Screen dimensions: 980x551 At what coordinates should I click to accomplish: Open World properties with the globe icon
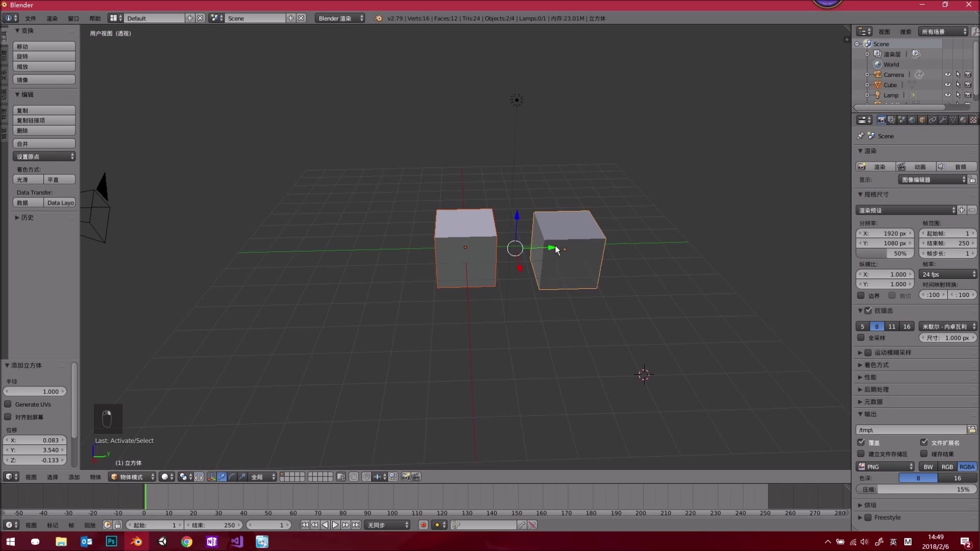912,119
